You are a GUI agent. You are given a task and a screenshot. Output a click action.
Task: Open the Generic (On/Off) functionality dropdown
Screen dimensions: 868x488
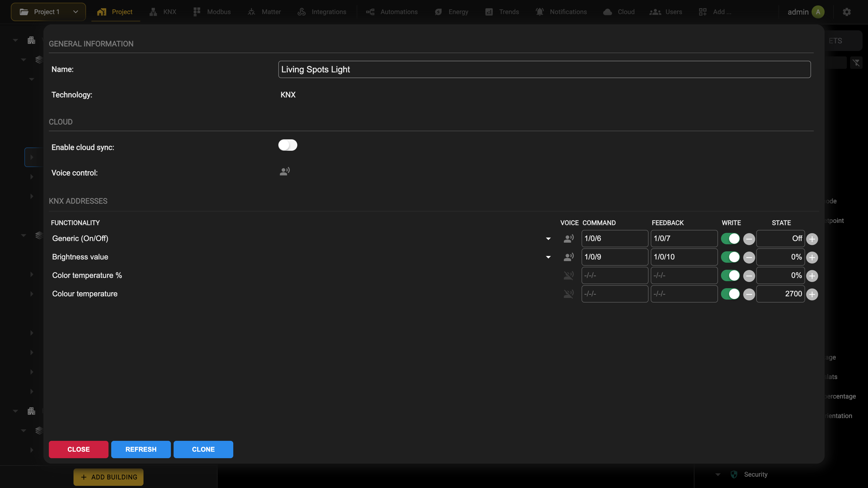tap(548, 239)
